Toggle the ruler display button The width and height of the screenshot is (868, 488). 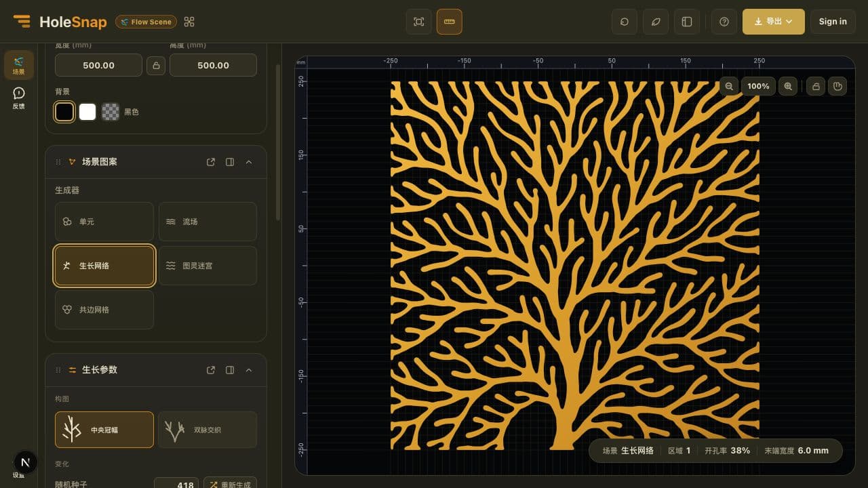(x=450, y=22)
